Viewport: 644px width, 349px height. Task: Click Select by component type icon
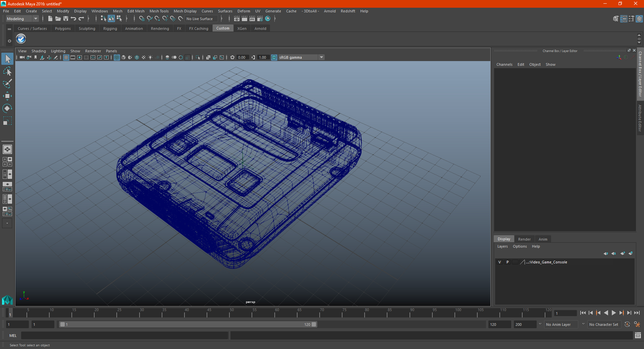click(x=119, y=19)
